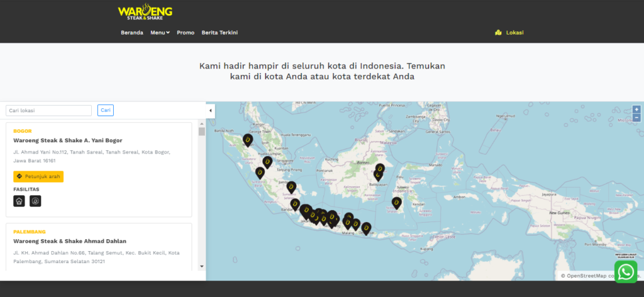Click the BOGOR city label
The width and height of the screenshot is (644, 297).
[x=23, y=131]
